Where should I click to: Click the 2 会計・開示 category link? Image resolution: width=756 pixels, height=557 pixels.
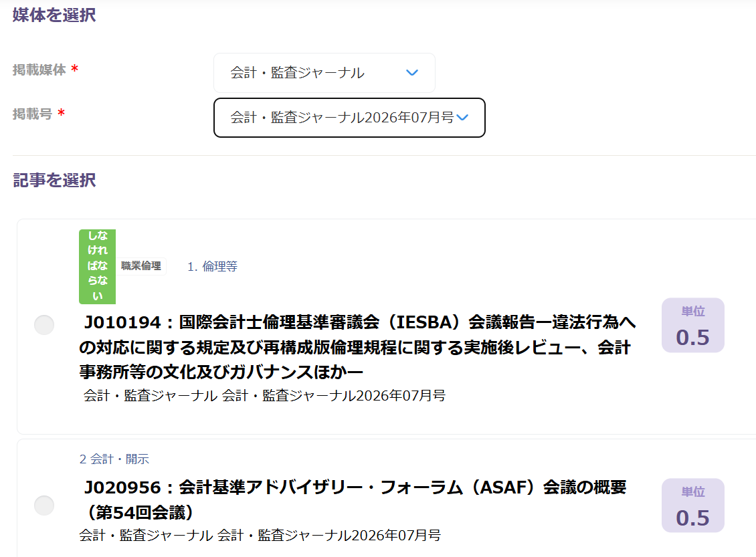tap(114, 459)
